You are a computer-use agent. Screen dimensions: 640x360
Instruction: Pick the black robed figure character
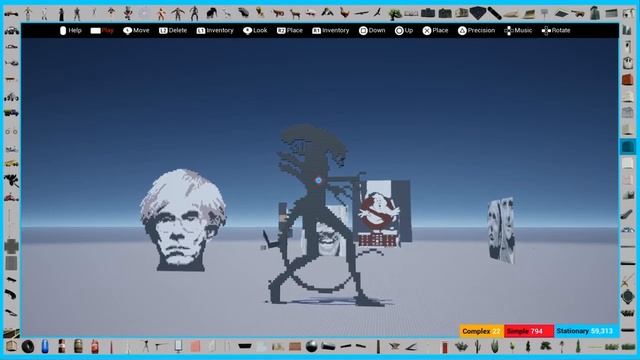61,14
